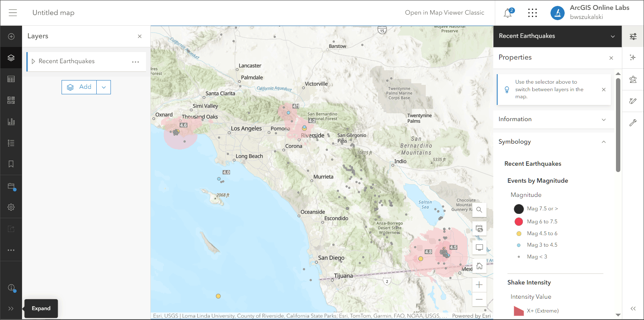Click the Home default extent button
This screenshot has height=320, width=644.
coord(479,266)
